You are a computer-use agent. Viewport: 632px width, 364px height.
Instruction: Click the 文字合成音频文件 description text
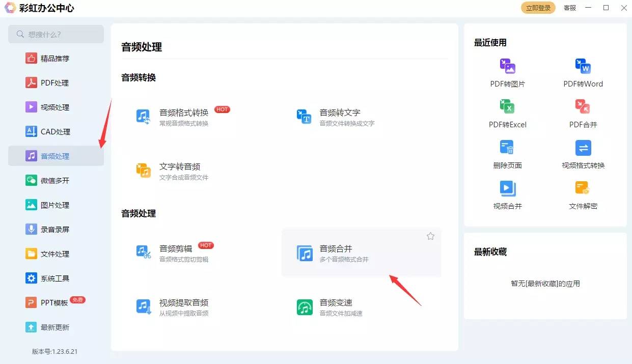pos(184,177)
